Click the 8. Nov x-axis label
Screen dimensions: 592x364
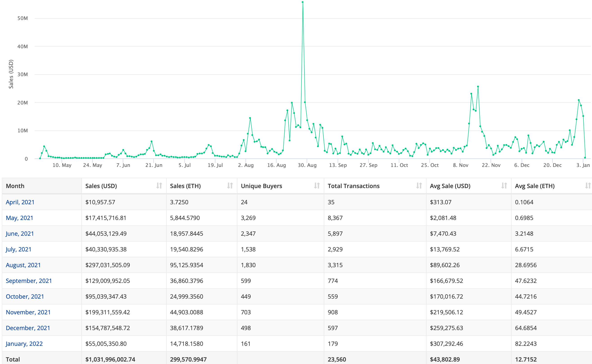pos(460,165)
